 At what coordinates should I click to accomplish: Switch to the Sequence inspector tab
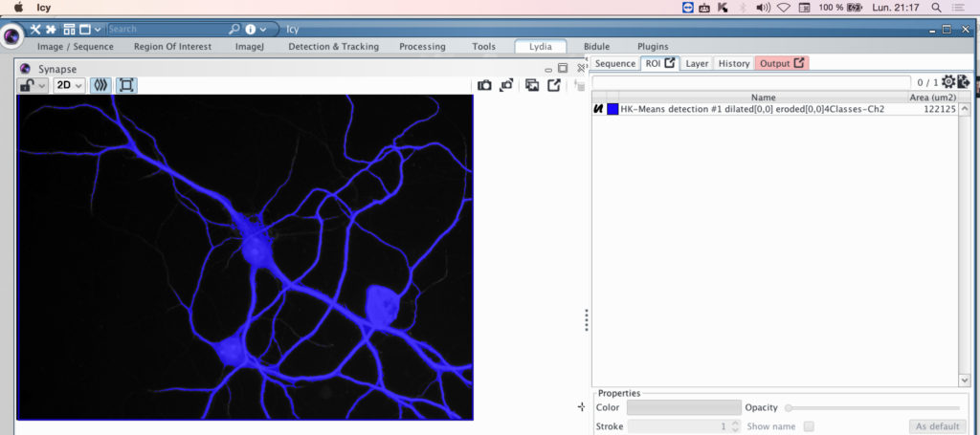[615, 63]
